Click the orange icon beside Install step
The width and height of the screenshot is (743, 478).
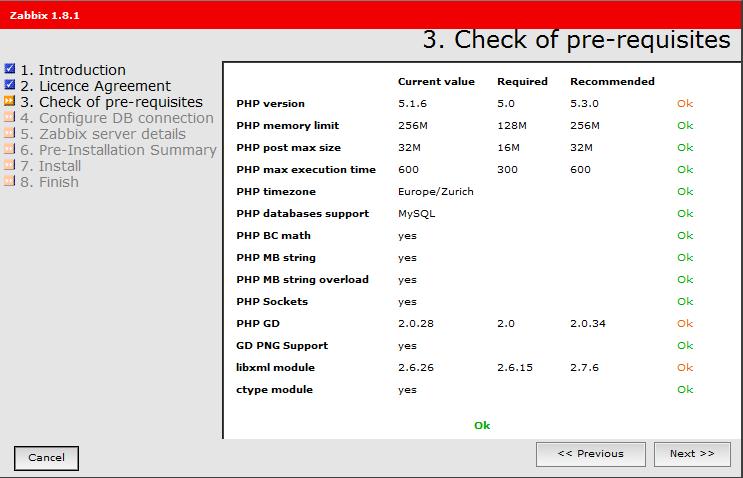[x=10, y=165]
